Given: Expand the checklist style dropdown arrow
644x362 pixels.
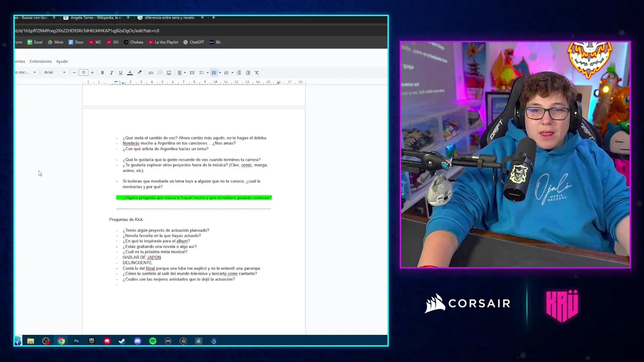Looking at the screenshot, I should coord(207,72).
